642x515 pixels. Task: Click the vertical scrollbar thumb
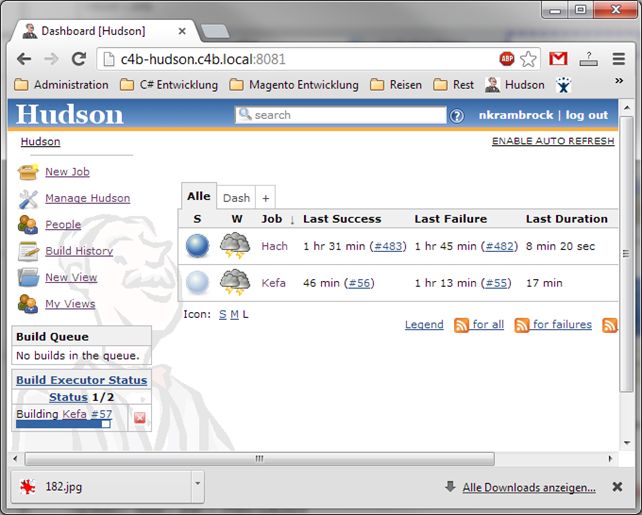point(626,254)
